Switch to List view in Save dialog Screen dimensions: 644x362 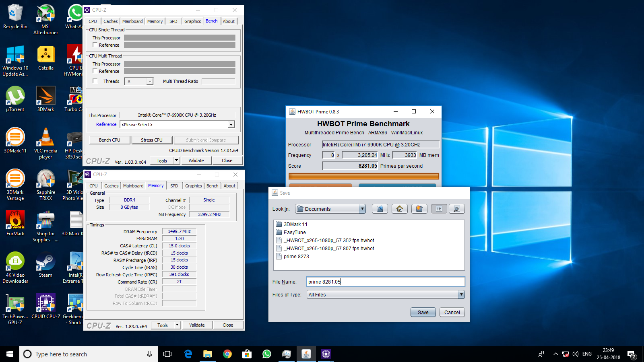[x=439, y=209]
